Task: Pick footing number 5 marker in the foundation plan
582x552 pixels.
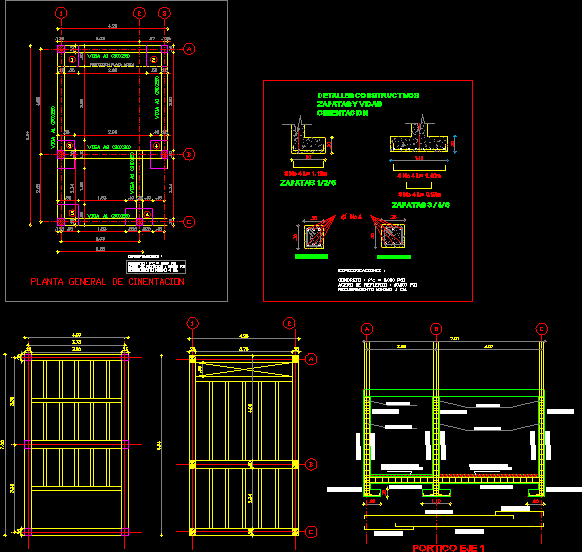Action: tap(72, 213)
